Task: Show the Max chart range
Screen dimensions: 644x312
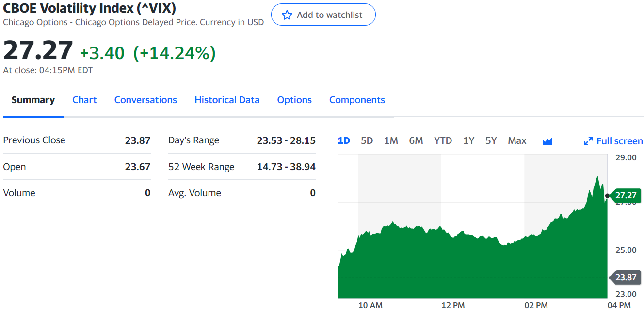Action: click(517, 140)
